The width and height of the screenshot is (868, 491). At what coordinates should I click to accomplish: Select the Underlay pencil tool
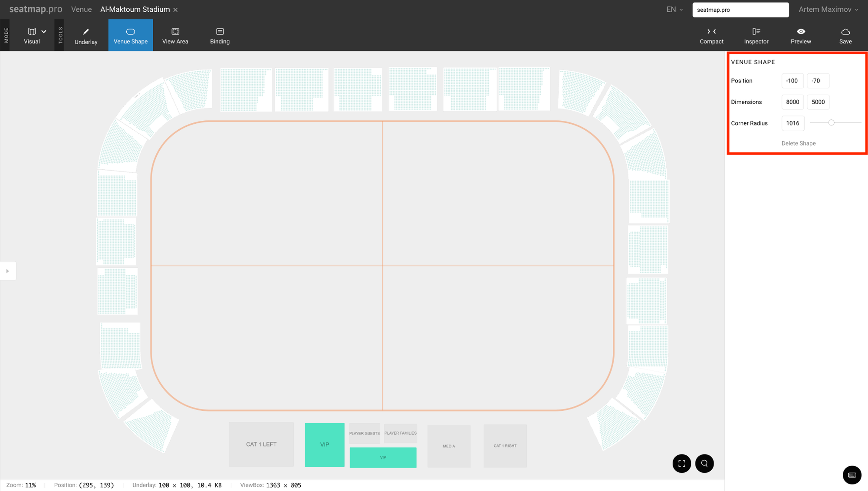tap(86, 36)
